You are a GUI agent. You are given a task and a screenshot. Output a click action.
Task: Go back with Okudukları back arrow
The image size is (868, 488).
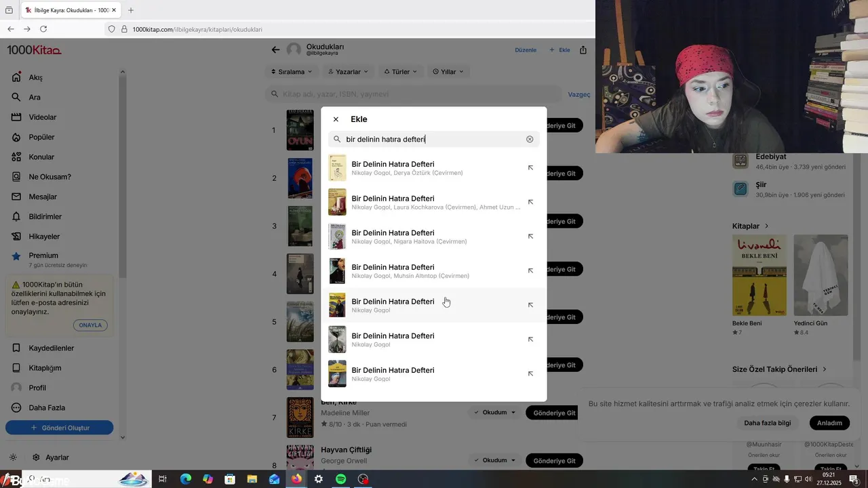click(x=275, y=49)
